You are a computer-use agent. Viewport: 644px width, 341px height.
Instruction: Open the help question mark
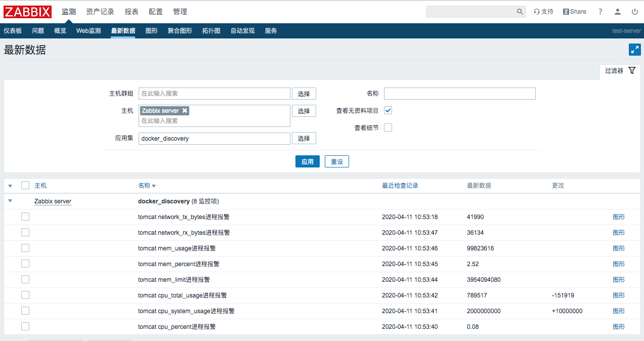600,12
